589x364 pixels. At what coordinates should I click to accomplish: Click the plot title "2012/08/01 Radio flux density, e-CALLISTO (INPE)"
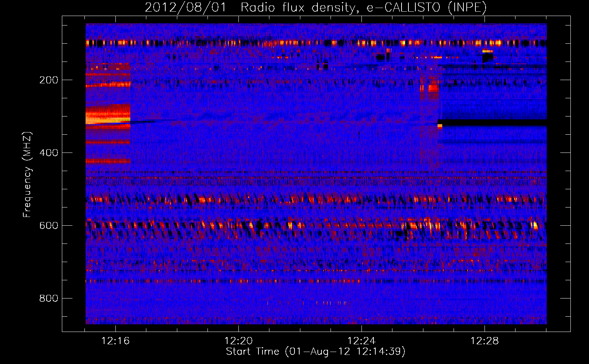click(316, 7)
